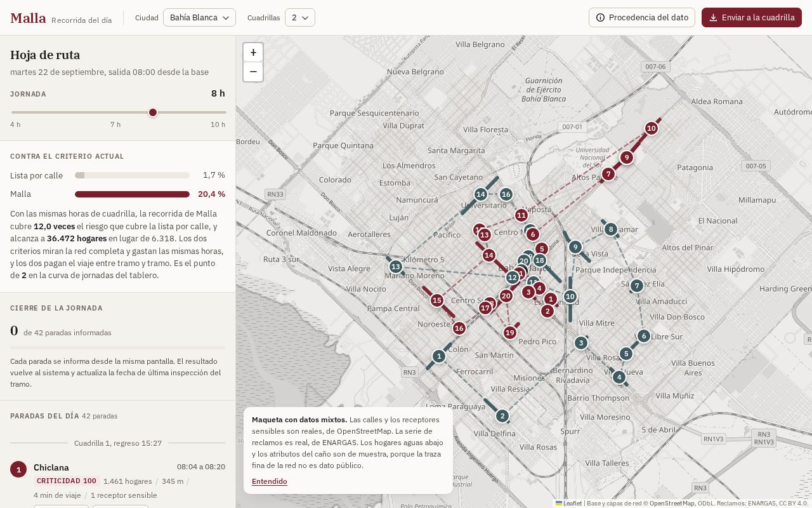812x508 pixels.
Task: Select dark red stop 19 near Pedro Pico
Action: [x=510, y=333]
